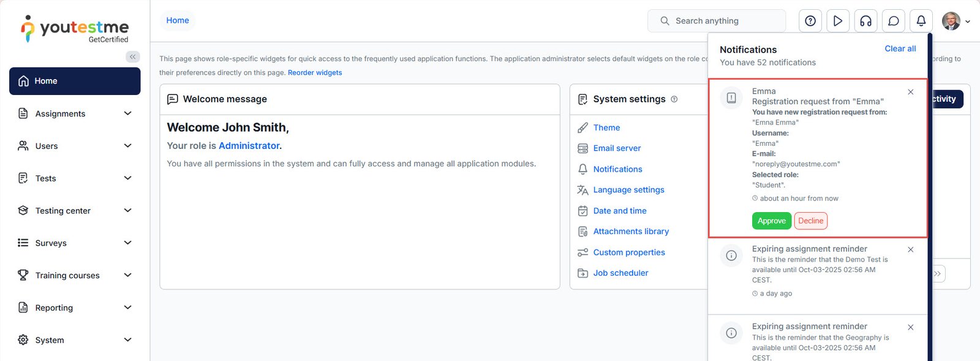Screen dimensions: 980x361
Task: Decline Emma's registration request
Action: point(810,221)
